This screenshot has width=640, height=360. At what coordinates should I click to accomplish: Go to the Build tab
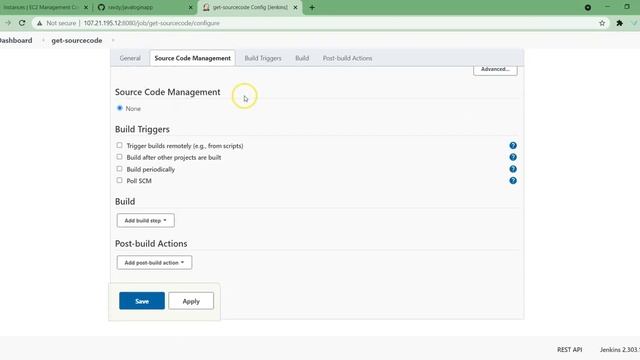[x=302, y=58]
